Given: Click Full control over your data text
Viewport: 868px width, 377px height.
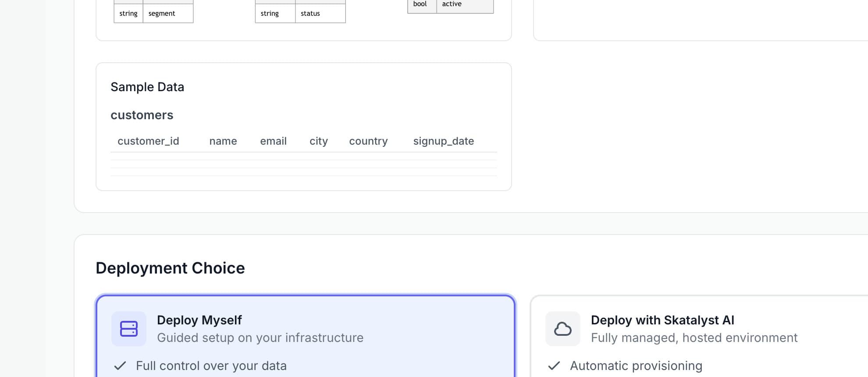Looking at the screenshot, I should coord(211,366).
